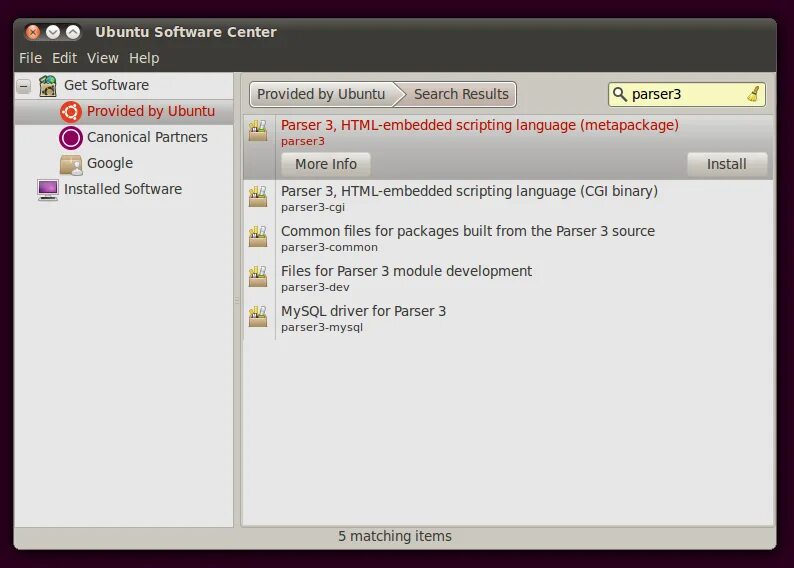The image size is (794, 568).
Task: Click the parser3-cgi package name
Action: pyautogui.click(x=313, y=207)
